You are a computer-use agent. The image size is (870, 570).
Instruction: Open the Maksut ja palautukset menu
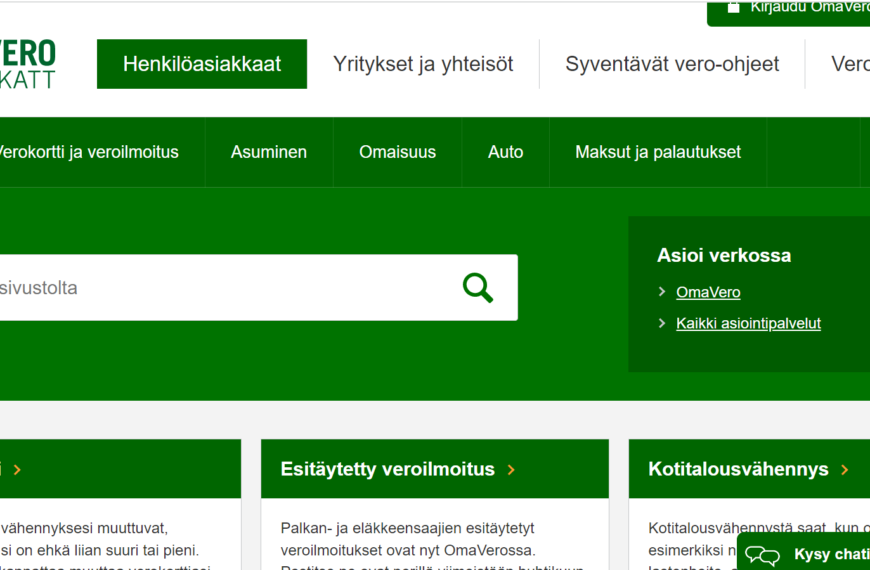658,152
